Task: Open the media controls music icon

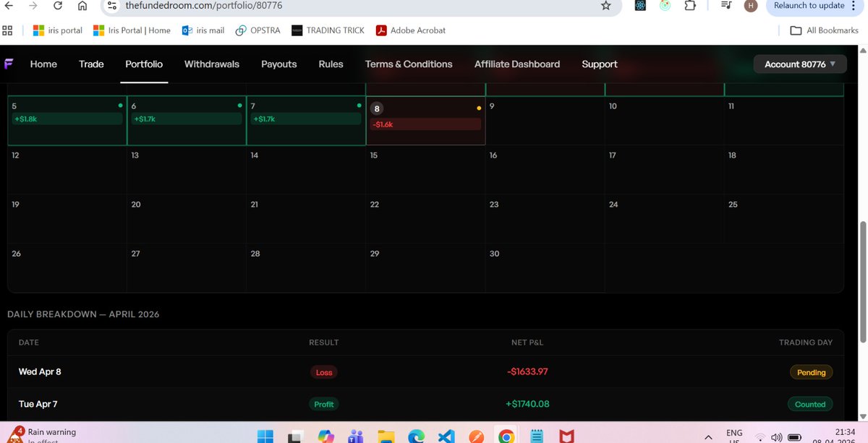Action: point(726,6)
